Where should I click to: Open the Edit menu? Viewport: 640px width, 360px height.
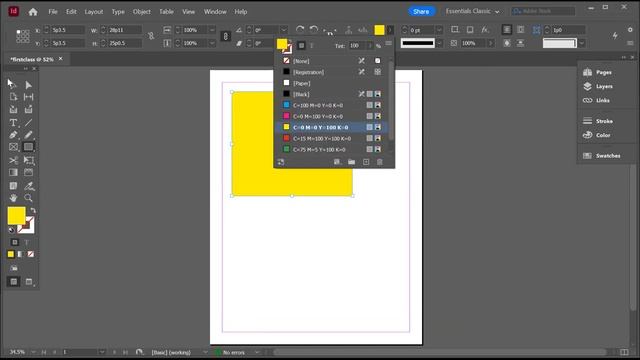click(71, 12)
